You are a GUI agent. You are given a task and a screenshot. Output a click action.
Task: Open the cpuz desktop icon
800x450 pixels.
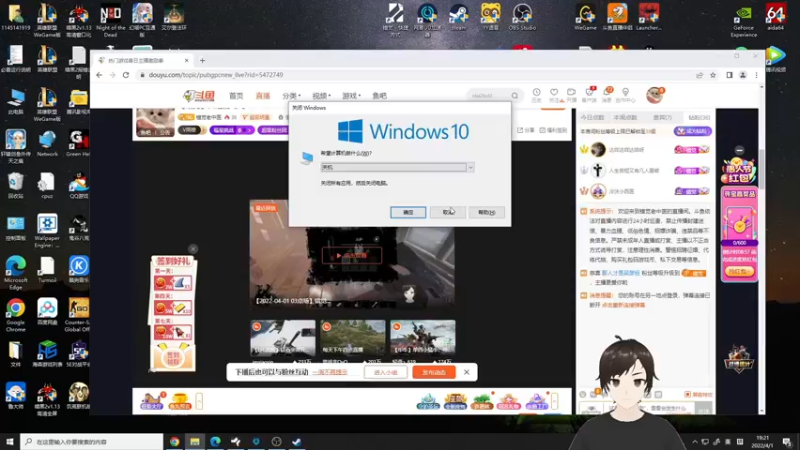pyautogui.click(x=47, y=186)
